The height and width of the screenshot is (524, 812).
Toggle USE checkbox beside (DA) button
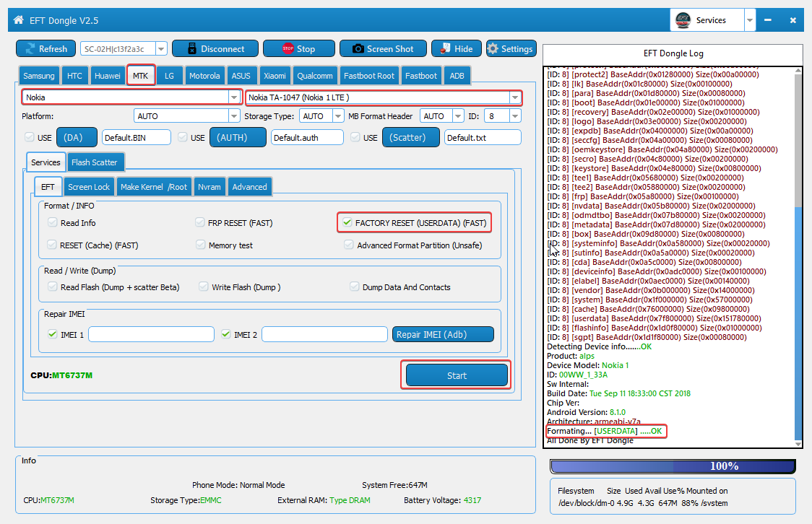coord(30,137)
